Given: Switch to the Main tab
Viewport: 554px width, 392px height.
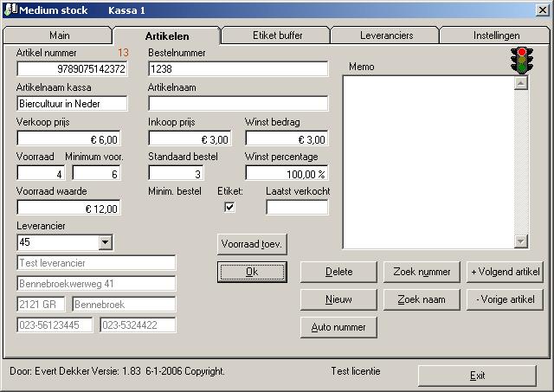Looking at the screenshot, I should coord(59,35).
